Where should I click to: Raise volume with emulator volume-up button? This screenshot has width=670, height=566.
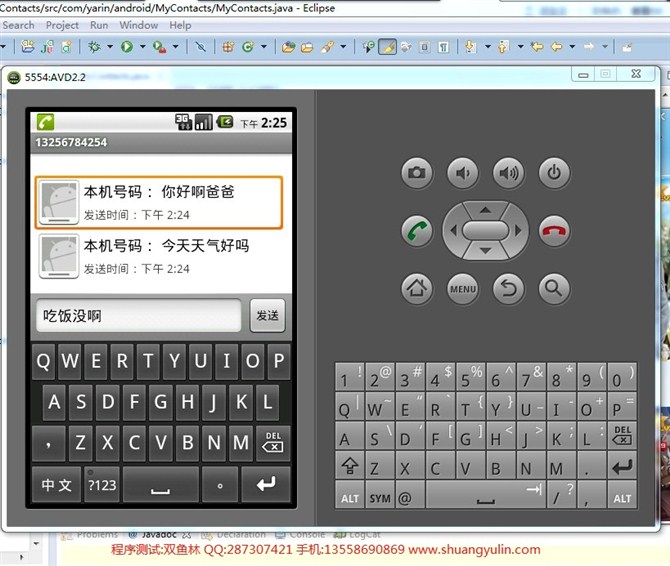(508, 173)
